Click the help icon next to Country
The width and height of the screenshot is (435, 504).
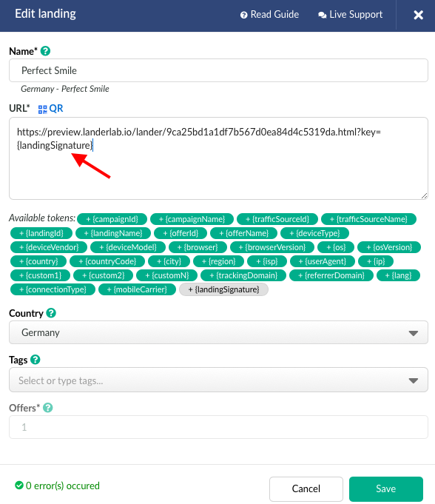click(x=51, y=313)
